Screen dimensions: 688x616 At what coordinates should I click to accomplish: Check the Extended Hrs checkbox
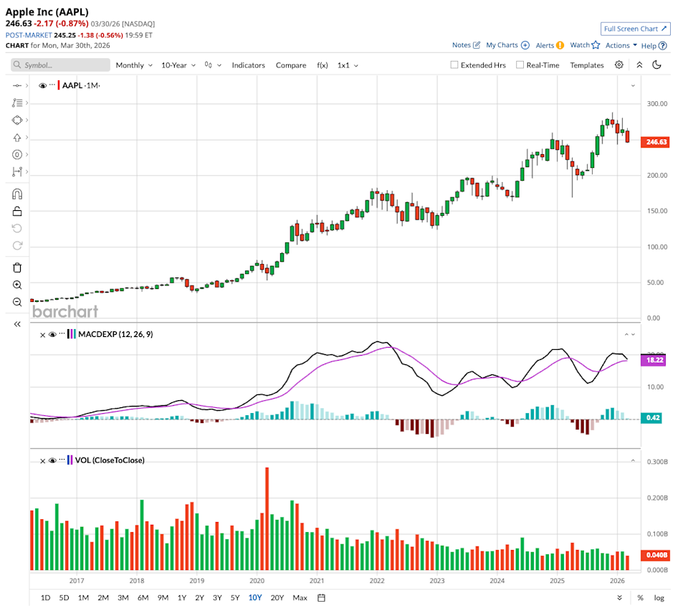coord(454,65)
